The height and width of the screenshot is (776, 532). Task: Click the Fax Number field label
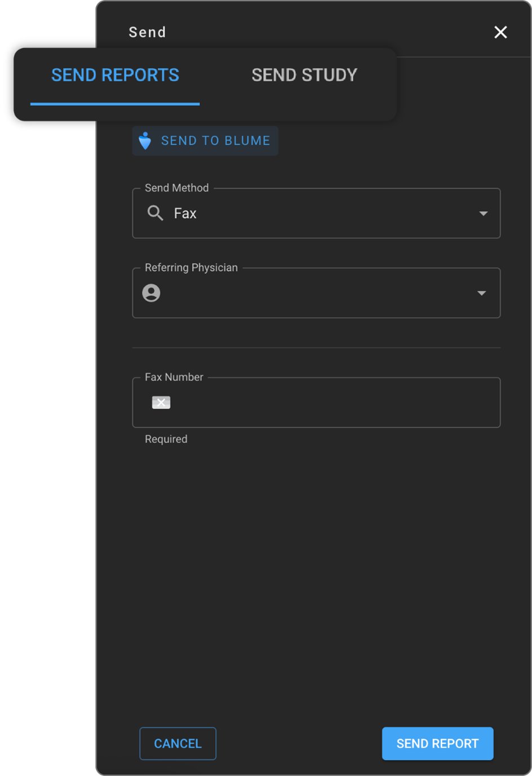[174, 377]
